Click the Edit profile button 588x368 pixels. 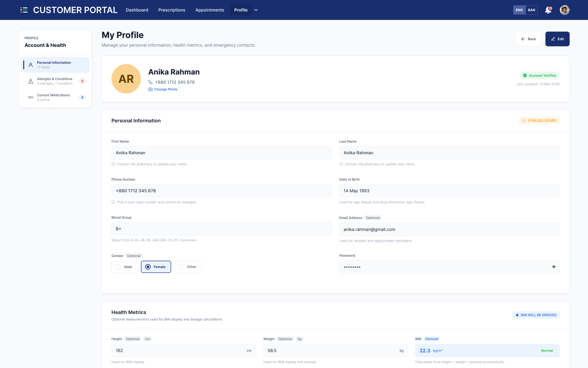(557, 39)
